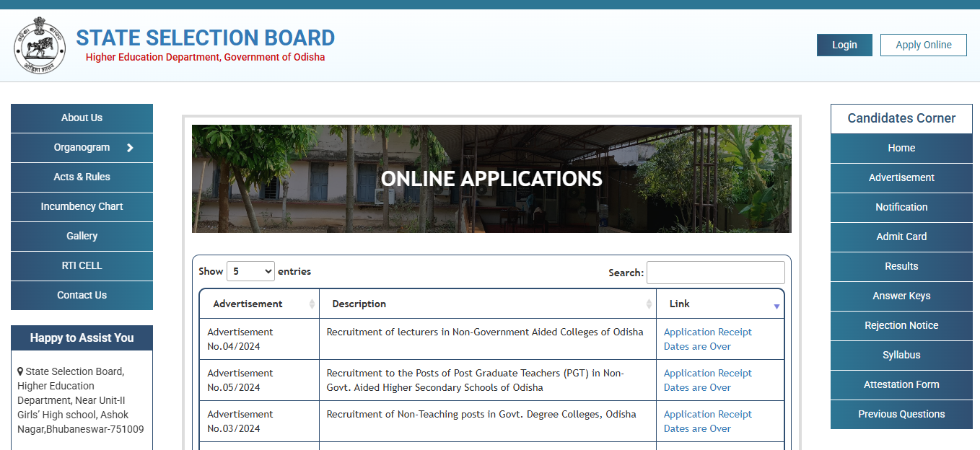Screen dimensions: 980x450
Task: Open the Contact Us page
Action: point(82,295)
